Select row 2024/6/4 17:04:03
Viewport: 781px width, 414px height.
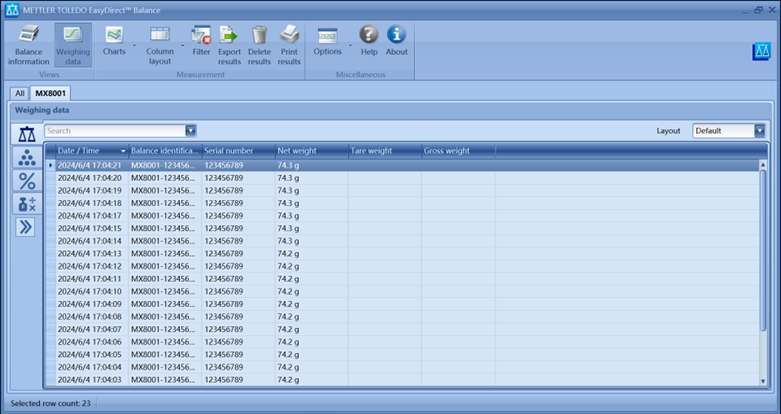coord(402,380)
